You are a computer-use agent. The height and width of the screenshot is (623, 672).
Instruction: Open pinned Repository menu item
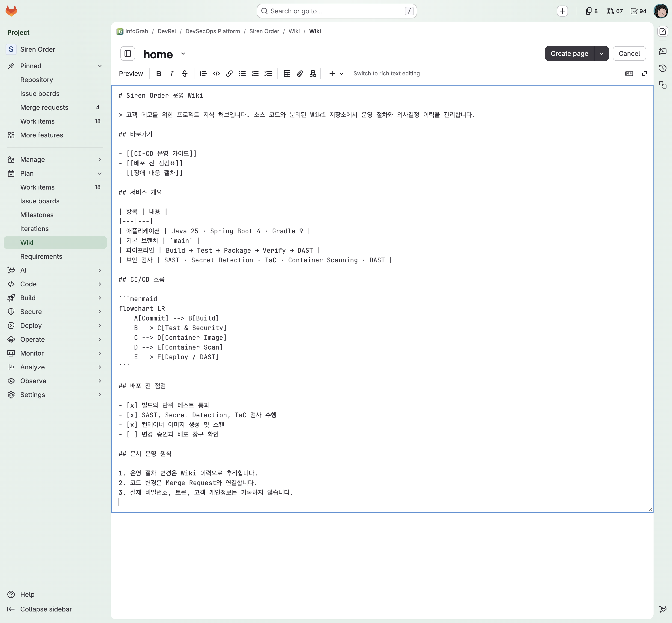click(x=55, y=80)
